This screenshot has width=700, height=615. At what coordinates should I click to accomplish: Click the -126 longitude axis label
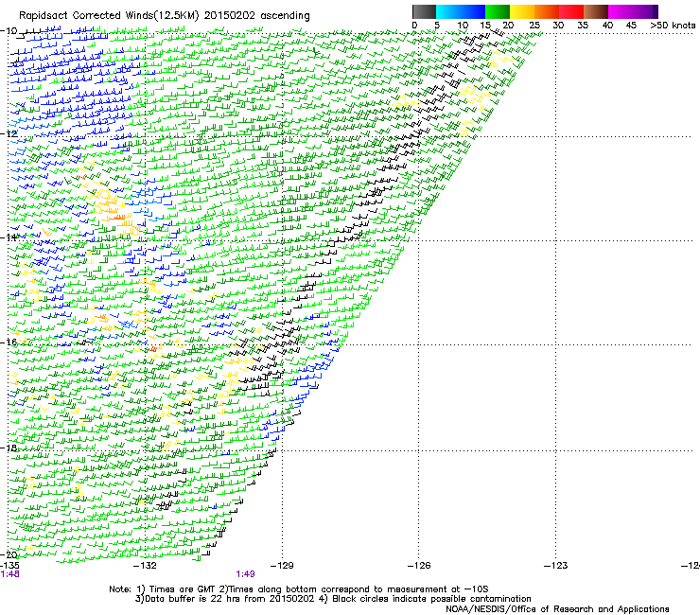[419, 566]
